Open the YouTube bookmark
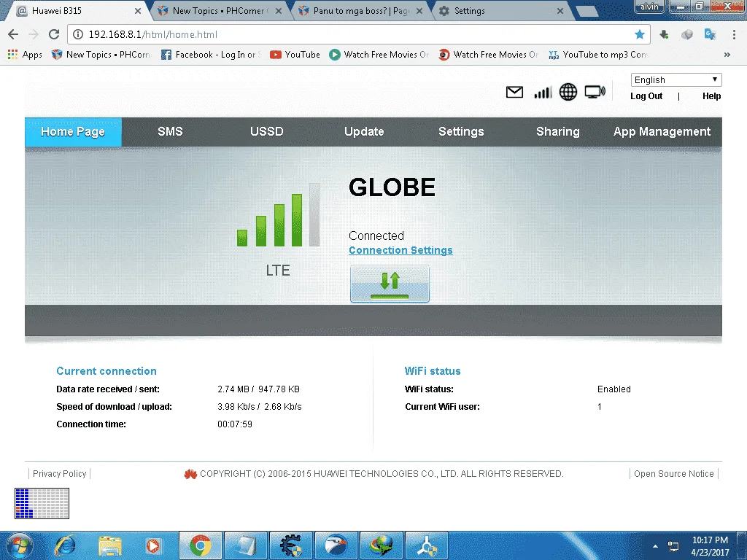Screen dimensions: 747x560 click(x=295, y=55)
